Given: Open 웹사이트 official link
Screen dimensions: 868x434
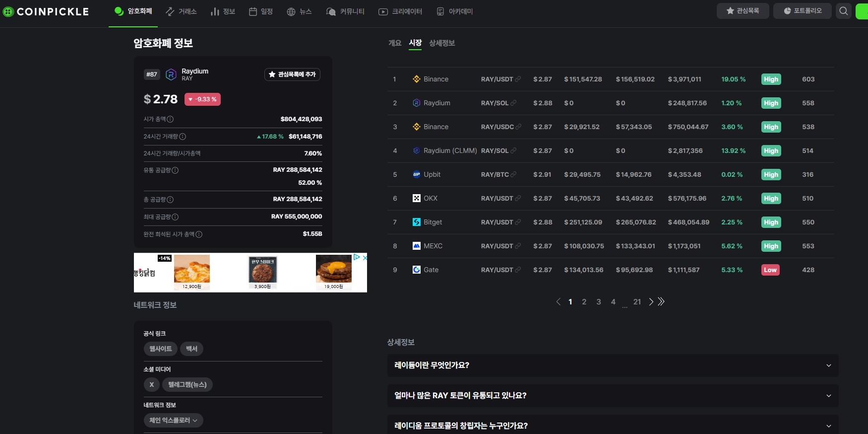Looking at the screenshot, I should click(161, 349).
